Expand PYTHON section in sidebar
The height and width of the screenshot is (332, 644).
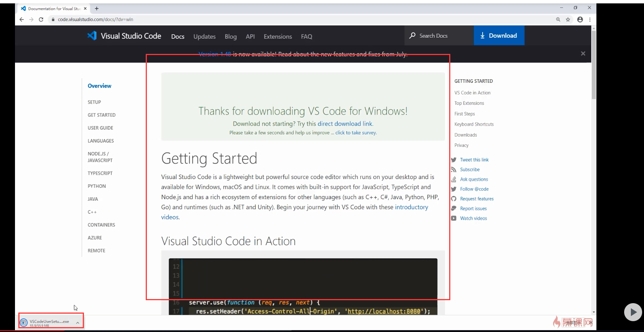tap(97, 186)
